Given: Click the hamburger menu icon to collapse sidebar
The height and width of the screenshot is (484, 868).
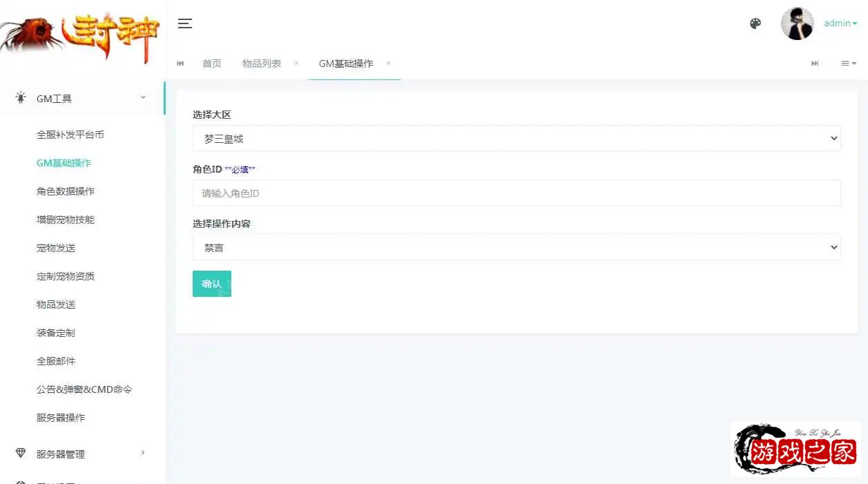Looking at the screenshot, I should point(184,23).
